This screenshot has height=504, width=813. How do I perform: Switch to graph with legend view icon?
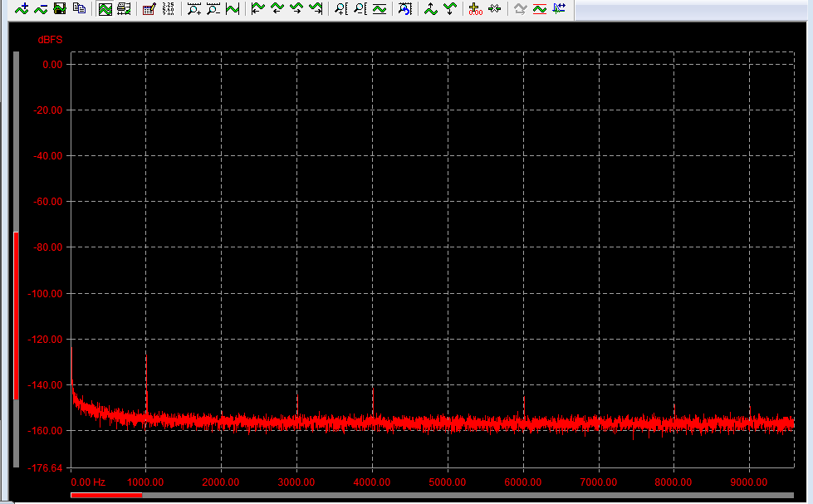tap(124, 9)
